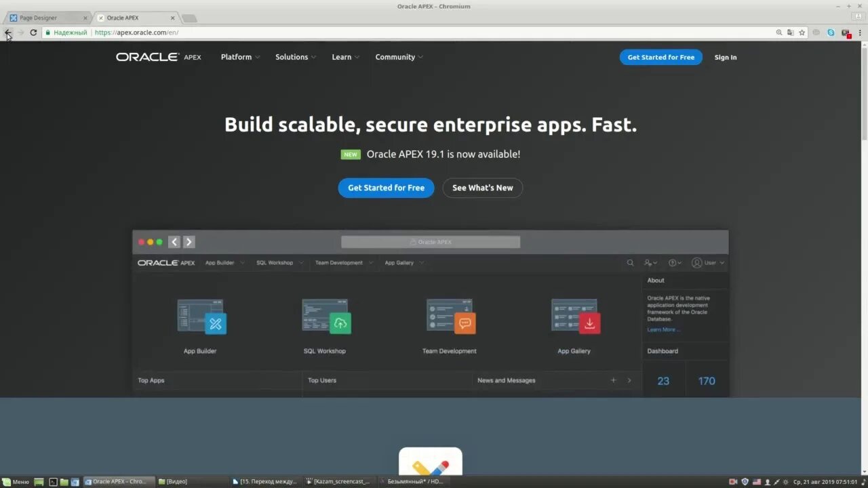Viewport: 868px width, 488px height.
Task: Expand the Solutions menu
Action: pos(296,57)
